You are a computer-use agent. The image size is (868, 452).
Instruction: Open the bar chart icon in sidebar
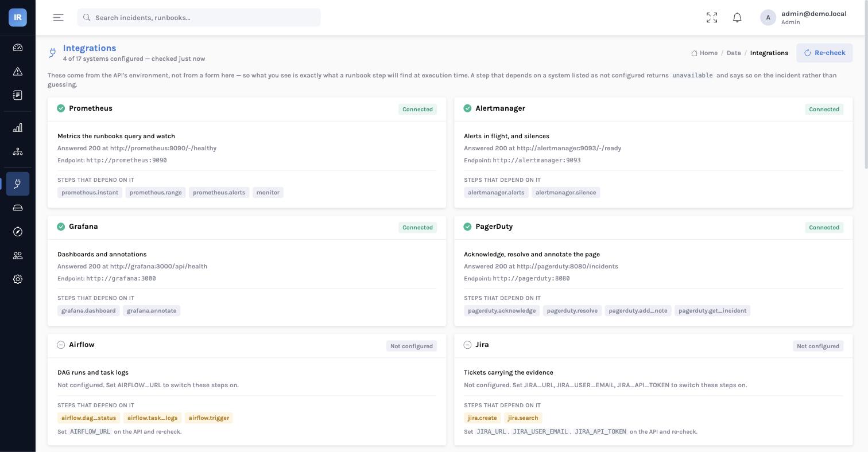[x=18, y=128]
